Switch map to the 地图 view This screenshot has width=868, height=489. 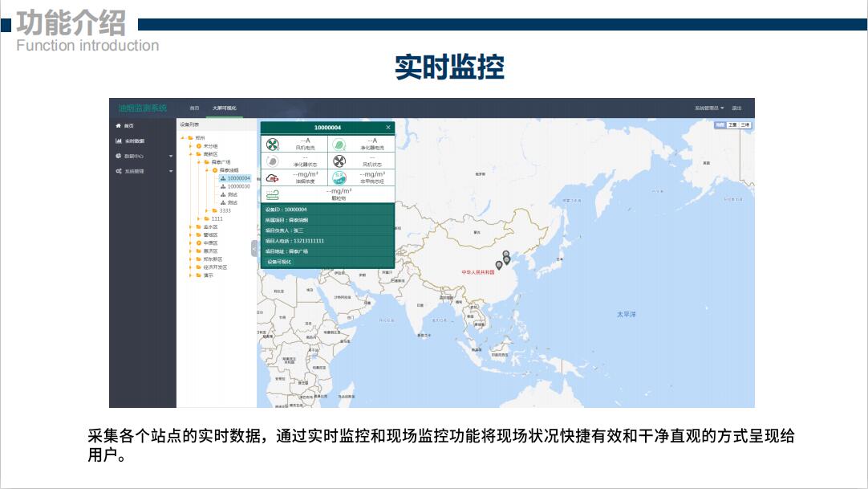(720, 125)
